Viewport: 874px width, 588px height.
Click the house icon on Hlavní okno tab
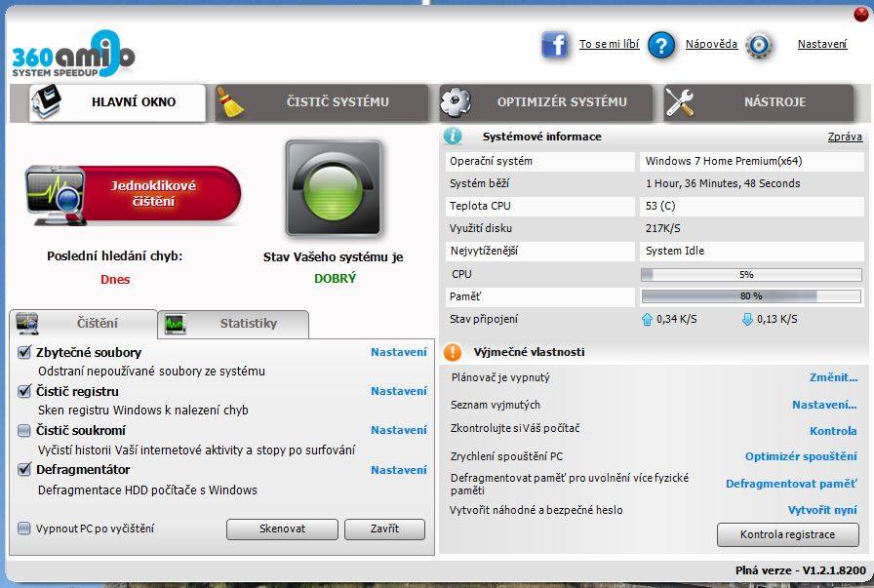(x=46, y=100)
